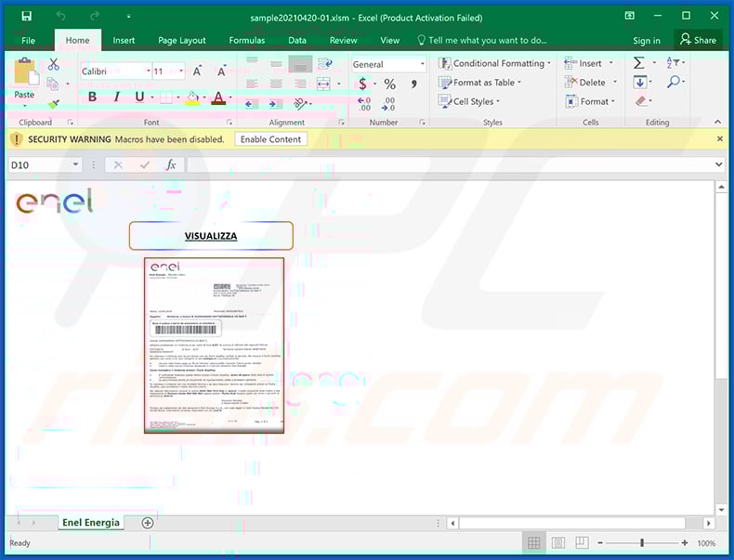Click the Enel invoice thumbnail image

[x=214, y=345]
